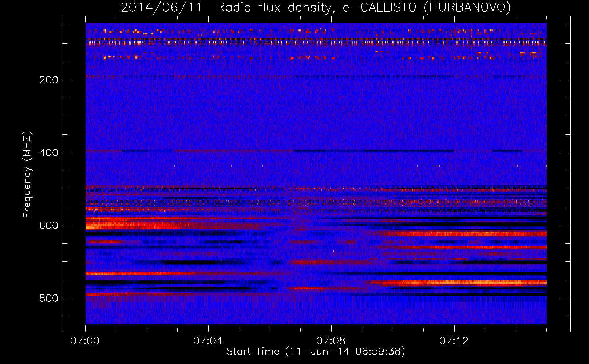Click the 800 frequency tick label

pyautogui.click(x=49, y=298)
